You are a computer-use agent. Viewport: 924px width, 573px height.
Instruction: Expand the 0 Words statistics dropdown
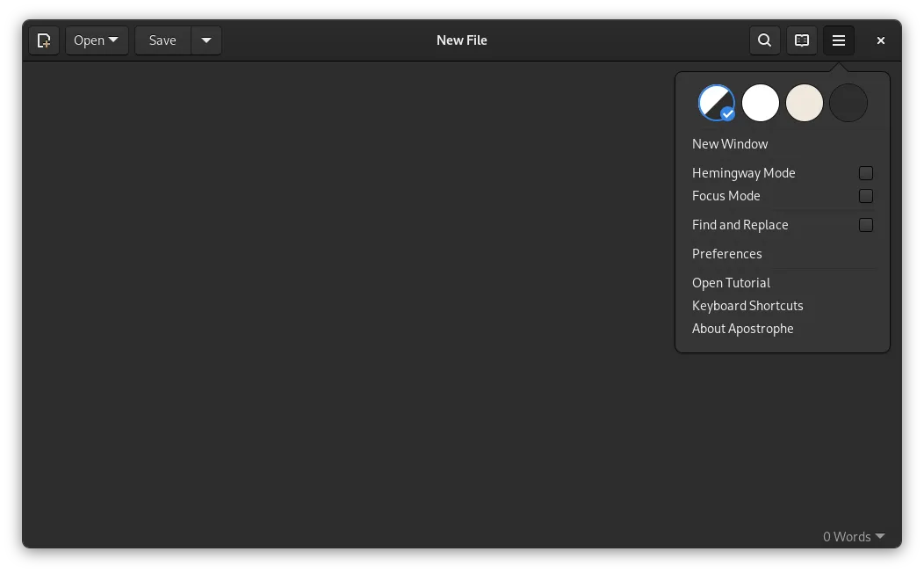(853, 536)
